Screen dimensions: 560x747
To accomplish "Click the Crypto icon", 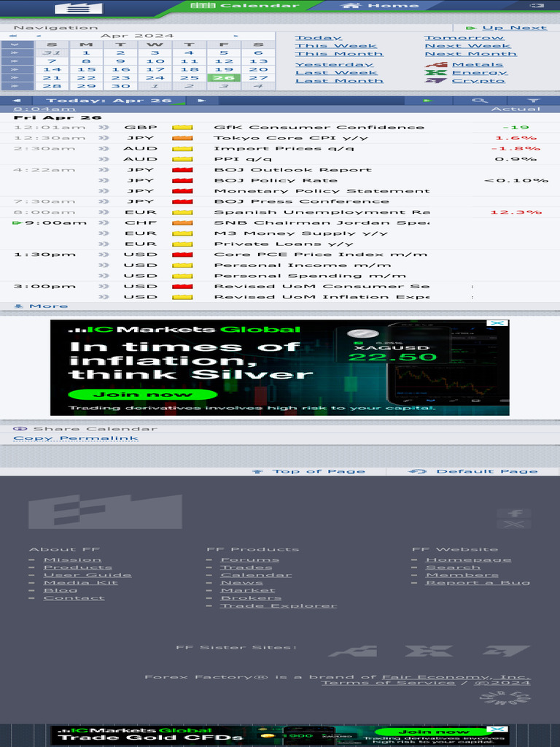I will tap(436, 80).
